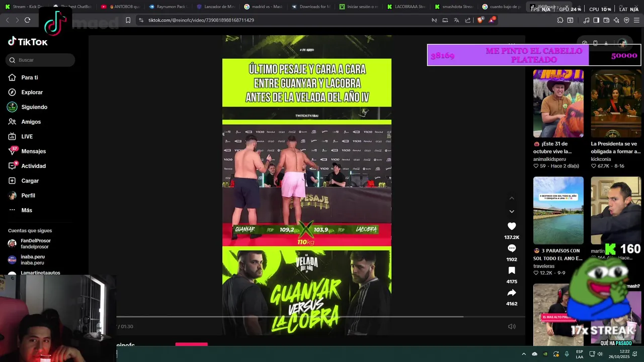Switch to the 'Raynumon Pack' tab
The height and width of the screenshot is (362, 644).
[x=168, y=7]
